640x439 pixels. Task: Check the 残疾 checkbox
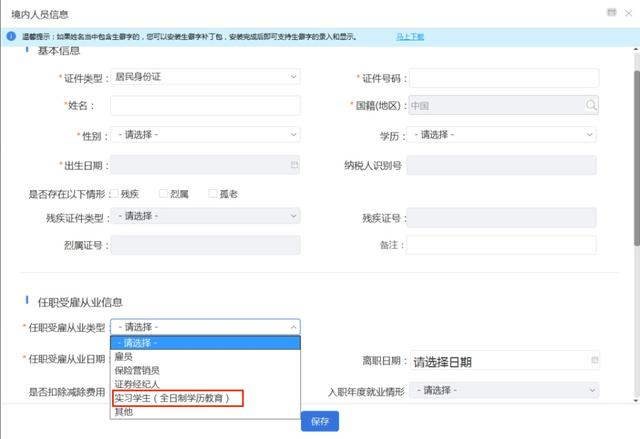pos(115,193)
